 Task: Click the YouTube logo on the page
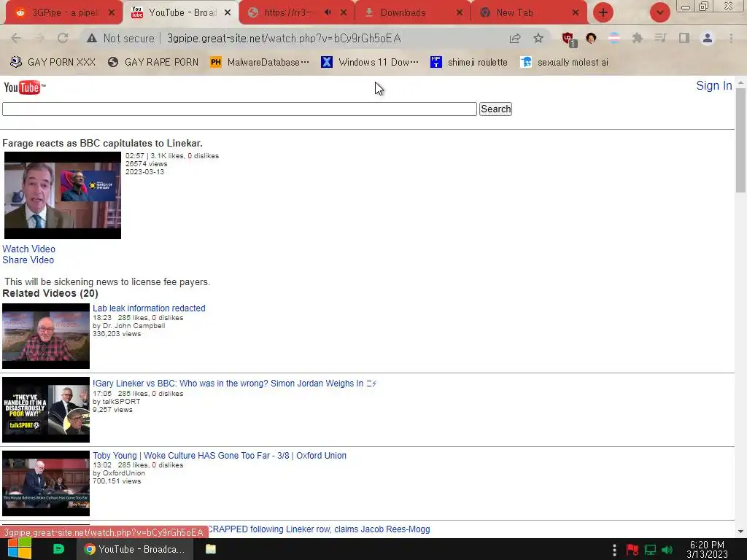pos(24,87)
